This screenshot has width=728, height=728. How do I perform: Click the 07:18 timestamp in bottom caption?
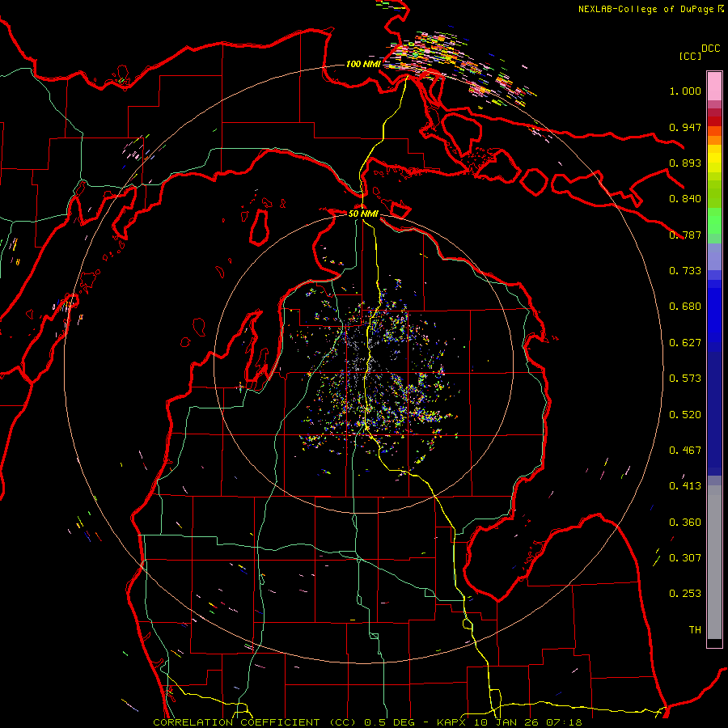tap(564, 722)
